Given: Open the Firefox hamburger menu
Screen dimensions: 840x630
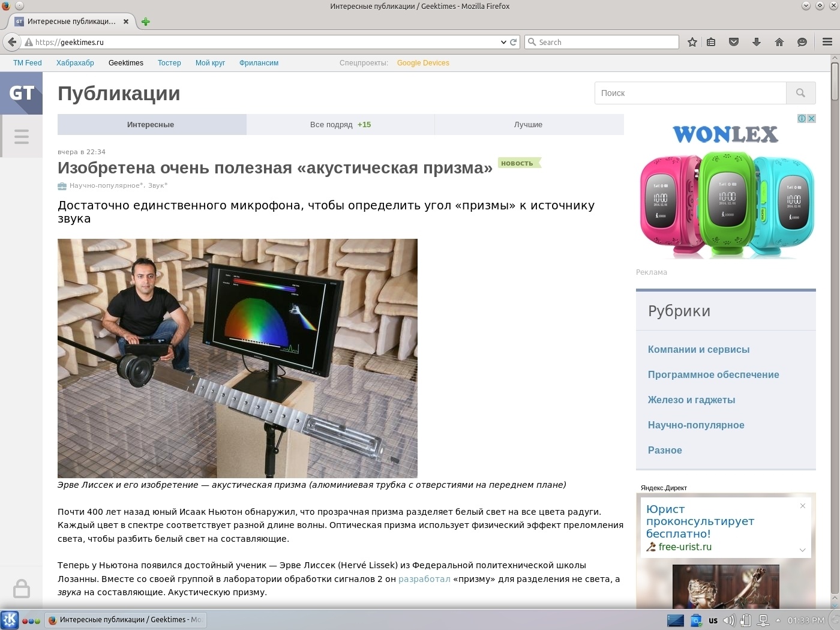Looking at the screenshot, I should (827, 42).
